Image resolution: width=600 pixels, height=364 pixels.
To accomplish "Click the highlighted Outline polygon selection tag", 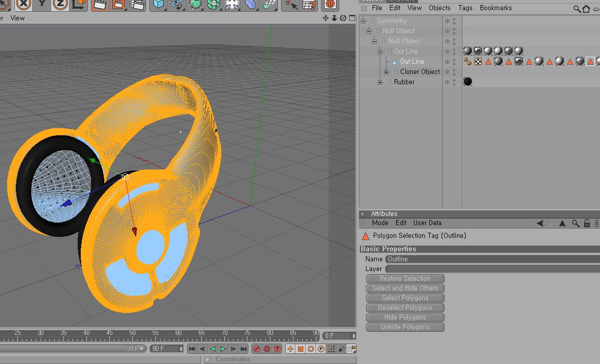I will [590, 62].
